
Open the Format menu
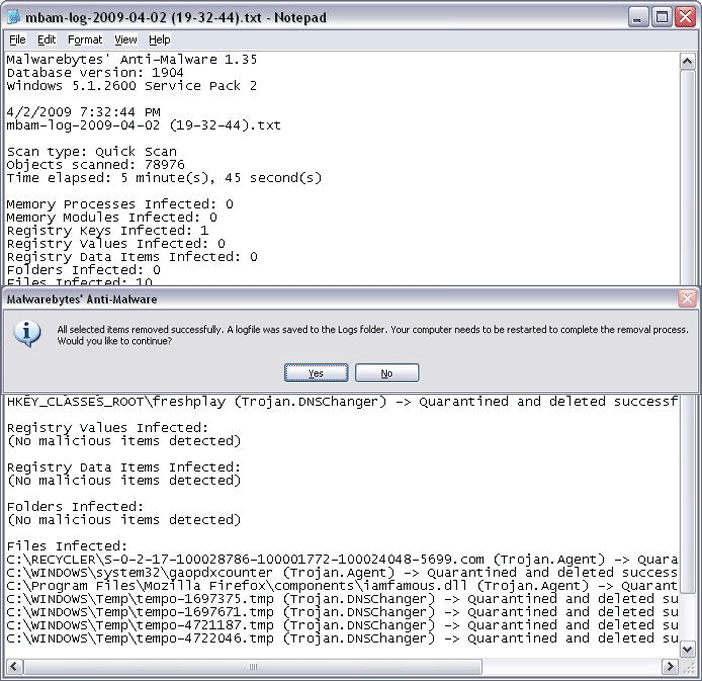coord(85,40)
